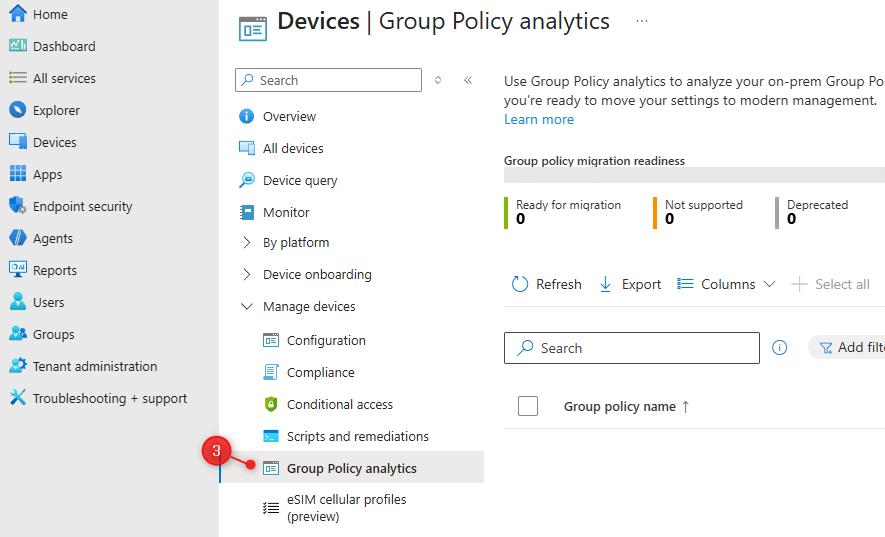Image resolution: width=885 pixels, height=537 pixels.
Task: Open Scripts and remediations entry
Action: tap(360, 436)
